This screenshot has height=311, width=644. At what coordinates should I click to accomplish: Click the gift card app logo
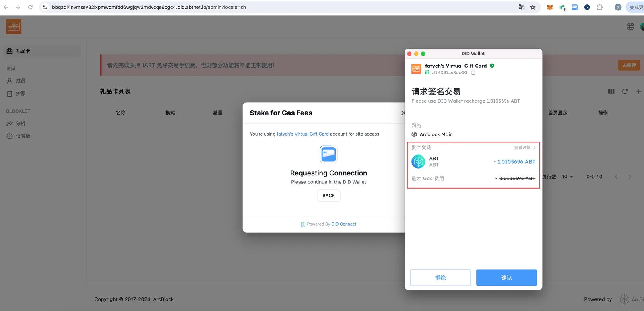14,27
